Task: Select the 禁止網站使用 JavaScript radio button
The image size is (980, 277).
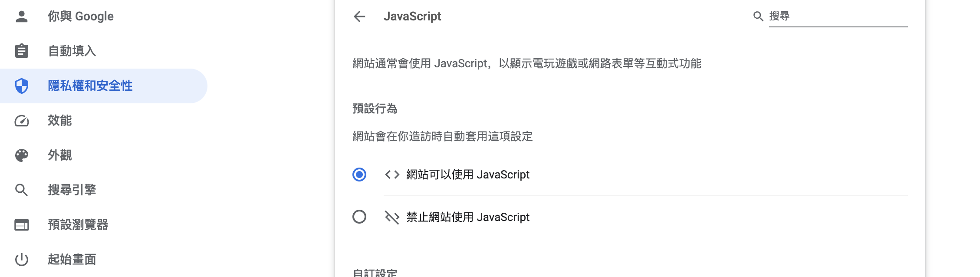Action: [x=359, y=217]
